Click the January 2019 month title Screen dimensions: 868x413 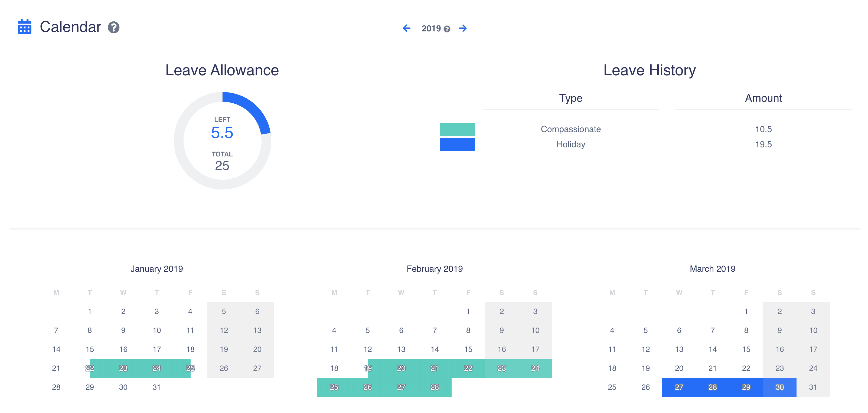157,269
